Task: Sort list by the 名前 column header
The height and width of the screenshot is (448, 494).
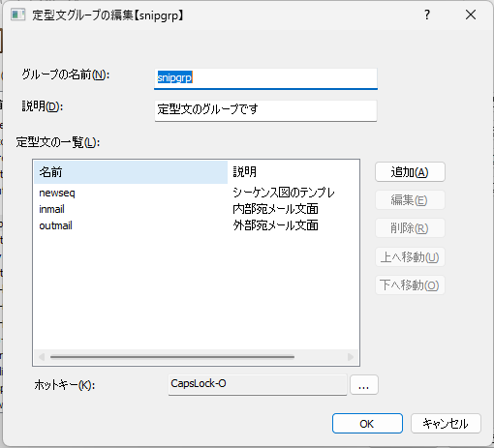Action: pos(131,172)
